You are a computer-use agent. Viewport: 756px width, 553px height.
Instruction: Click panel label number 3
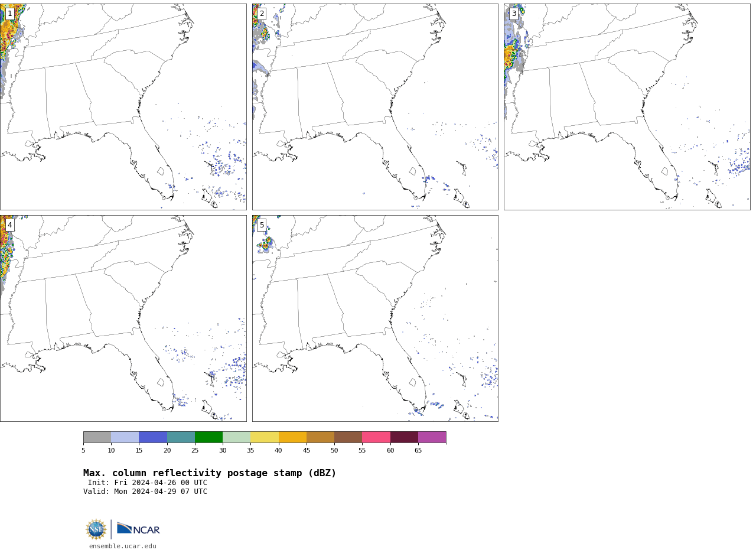(514, 14)
